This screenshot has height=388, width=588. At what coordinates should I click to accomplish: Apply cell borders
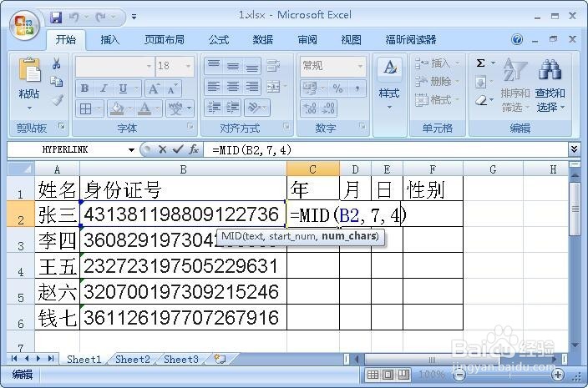85,109
